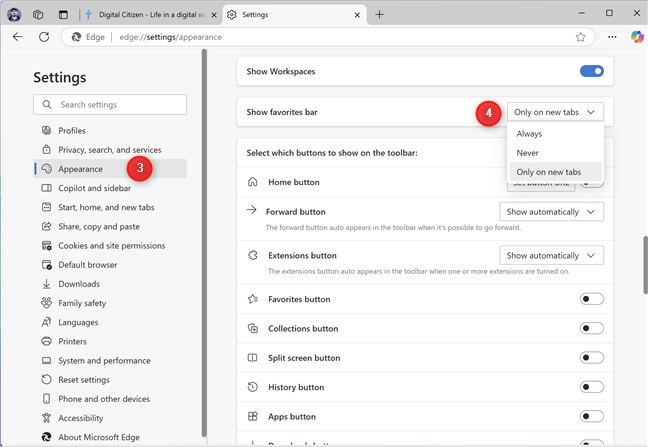Enable the Apps button toggle

(591, 416)
